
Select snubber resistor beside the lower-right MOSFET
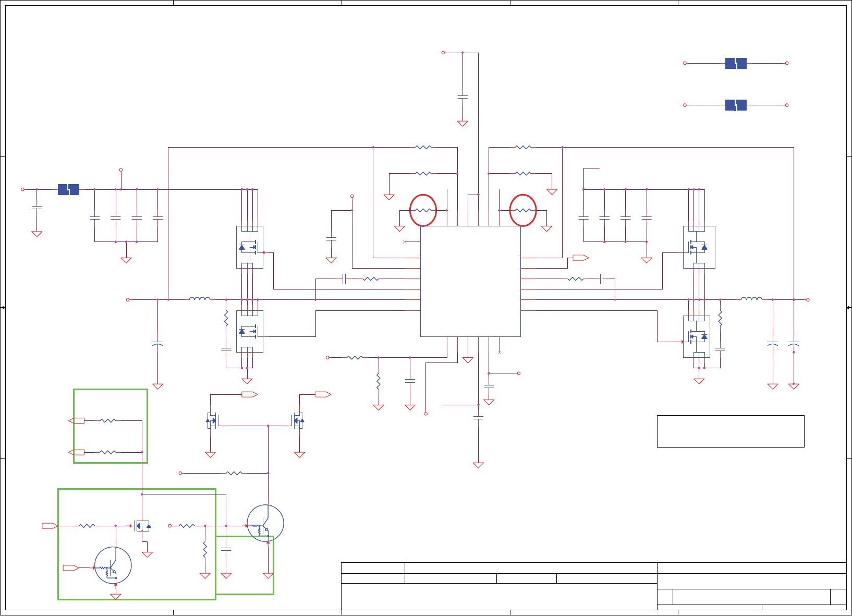click(720, 318)
